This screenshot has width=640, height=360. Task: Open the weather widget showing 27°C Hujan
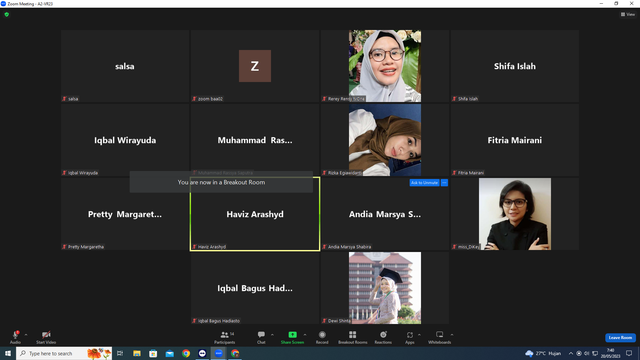click(543, 353)
